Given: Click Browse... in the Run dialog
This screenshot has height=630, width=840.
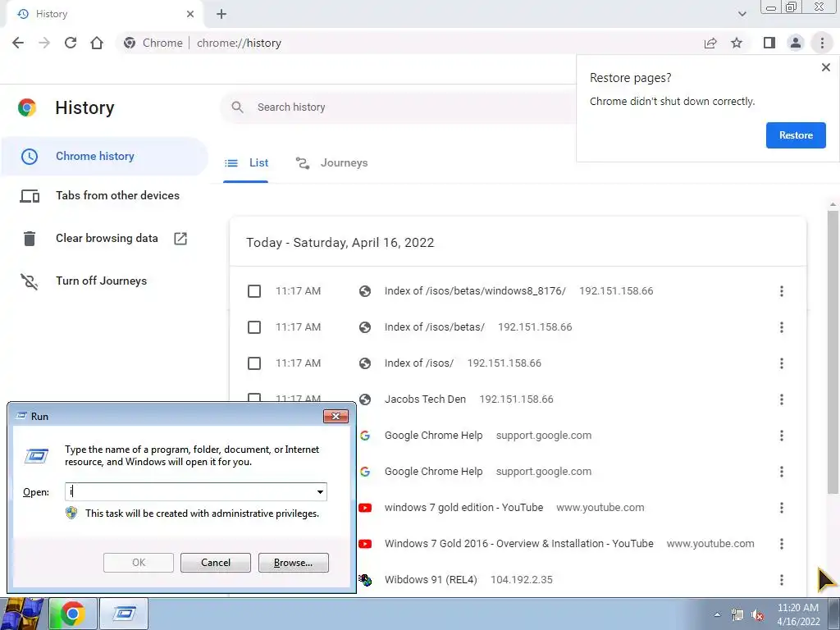Looking at the screenshot, I should tap(293, 563).
